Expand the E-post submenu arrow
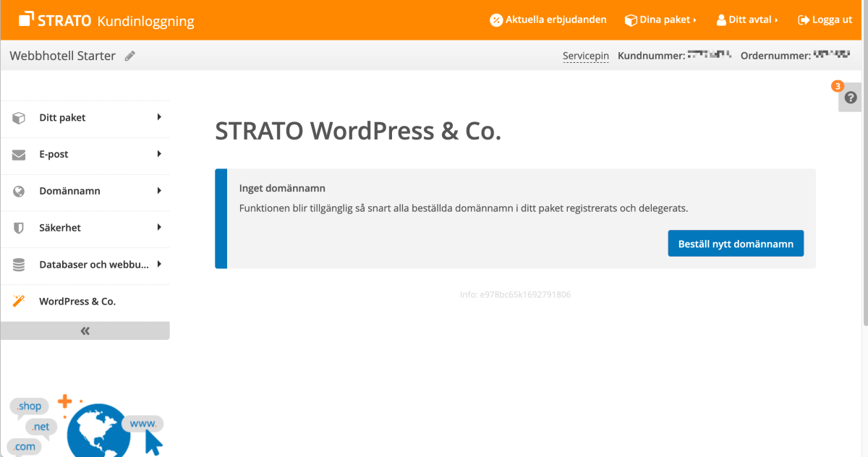The width and height of the screenshot is (868, 457). point(159,153)
